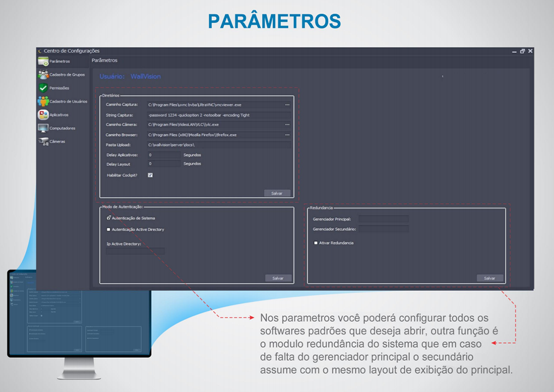This screenshot has width=554, height=392.
Task: Uncheck Autenticação de Sistema checkbox
Action: coord(109,218)
